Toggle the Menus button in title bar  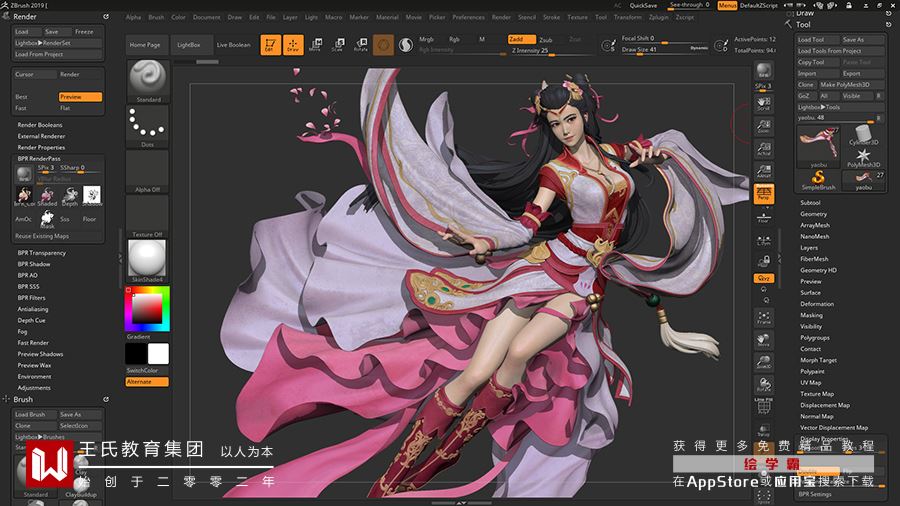pyautogui.click(x=727, y=5)
